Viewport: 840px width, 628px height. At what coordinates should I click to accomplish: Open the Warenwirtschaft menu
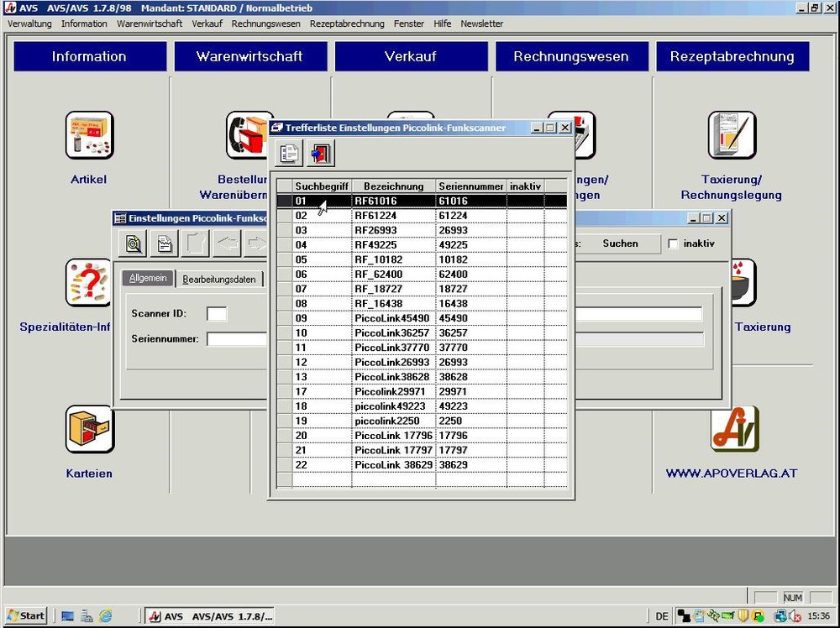click(x=150, y=24)
